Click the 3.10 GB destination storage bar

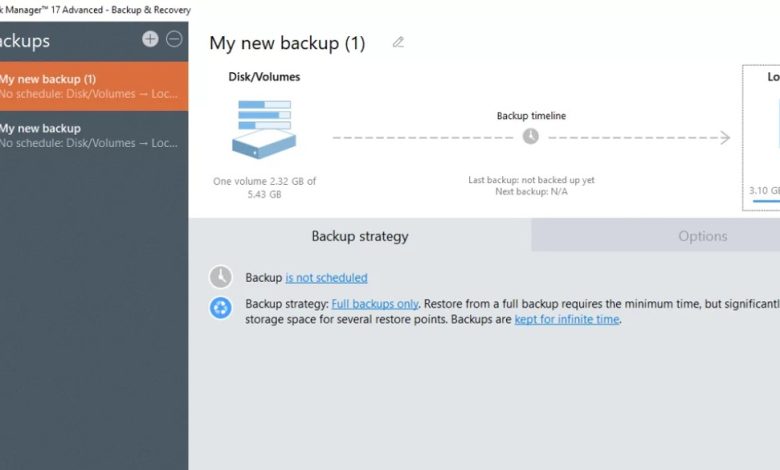tap(765, 200)
